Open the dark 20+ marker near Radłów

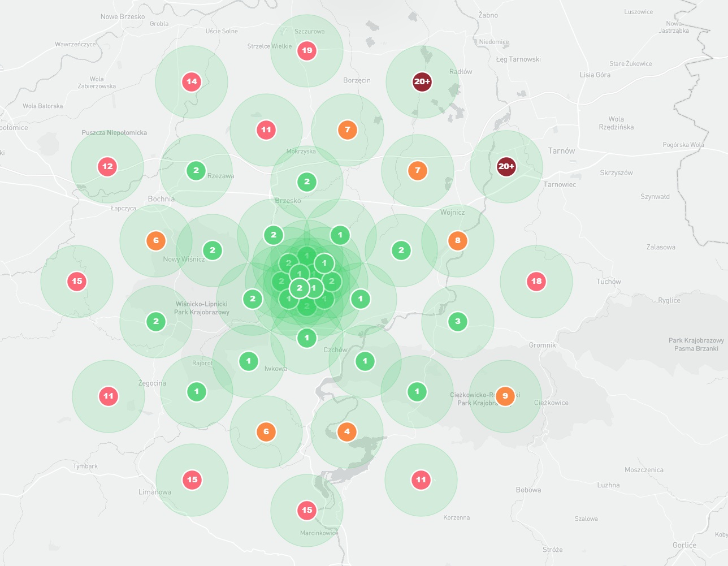pos(422,82)
